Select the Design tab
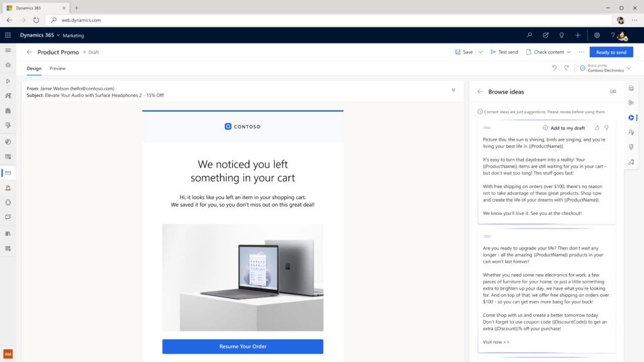Screen dimensions: 644x362 pyautogui.click(x=34, y=68)
